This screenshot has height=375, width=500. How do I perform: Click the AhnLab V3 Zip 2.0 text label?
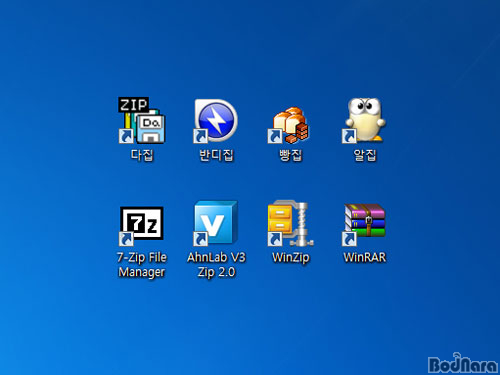coord(216,265)
